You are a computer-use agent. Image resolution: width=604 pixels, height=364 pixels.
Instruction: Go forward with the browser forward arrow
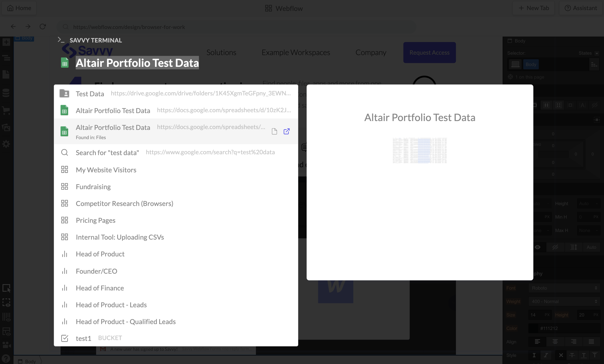28,27
